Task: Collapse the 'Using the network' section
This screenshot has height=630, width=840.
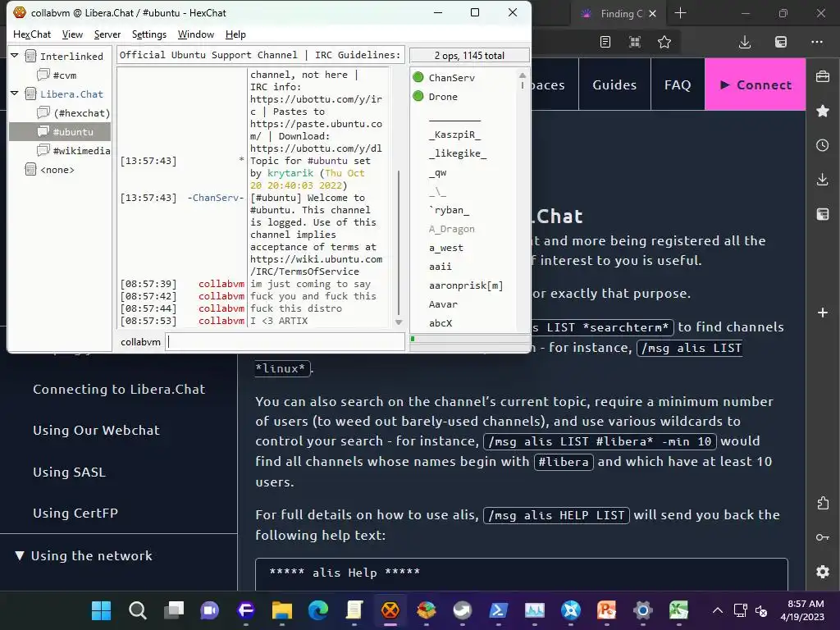Action: (20, 555)
